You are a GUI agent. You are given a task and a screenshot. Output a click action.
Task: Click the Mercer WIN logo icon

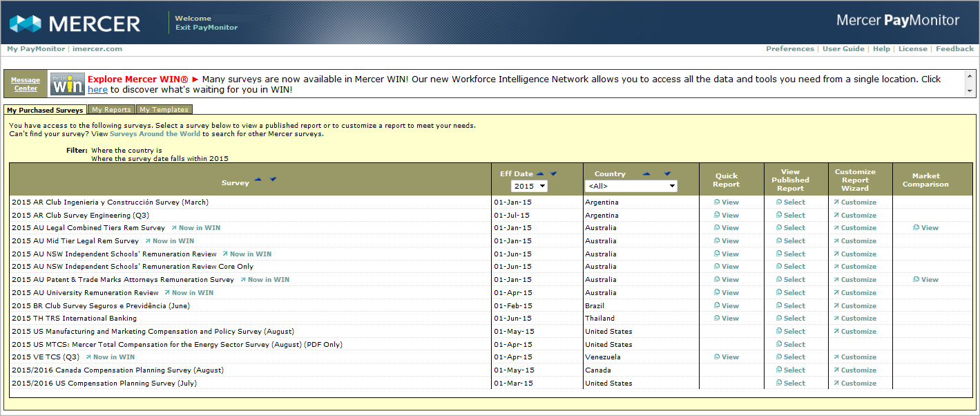(67, 84)
